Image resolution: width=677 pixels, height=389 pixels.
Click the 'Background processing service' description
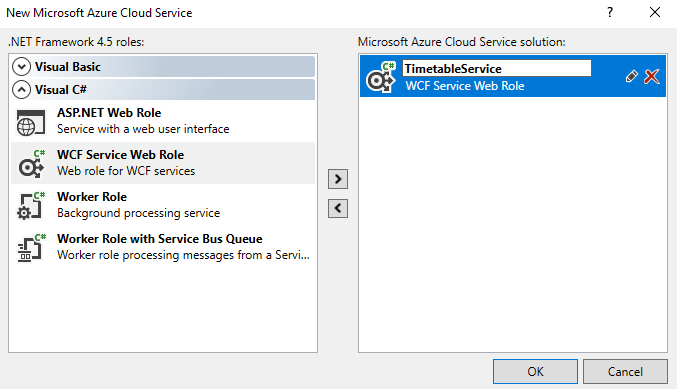coord(139,213)
